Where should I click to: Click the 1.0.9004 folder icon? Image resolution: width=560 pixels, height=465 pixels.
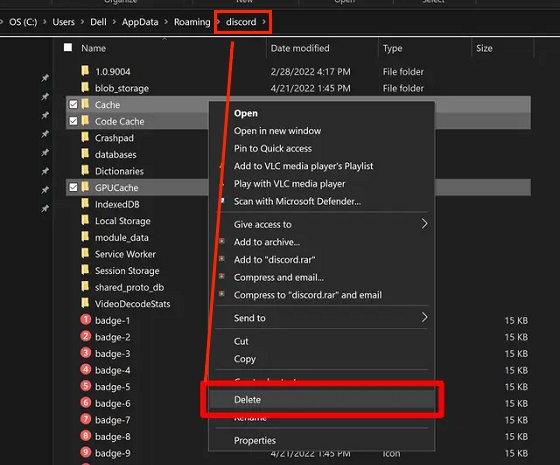(85, 71)
